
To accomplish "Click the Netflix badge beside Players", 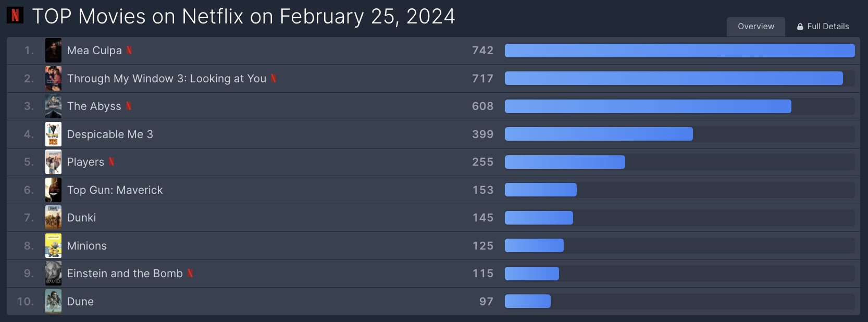I will [x=111, y=162].
